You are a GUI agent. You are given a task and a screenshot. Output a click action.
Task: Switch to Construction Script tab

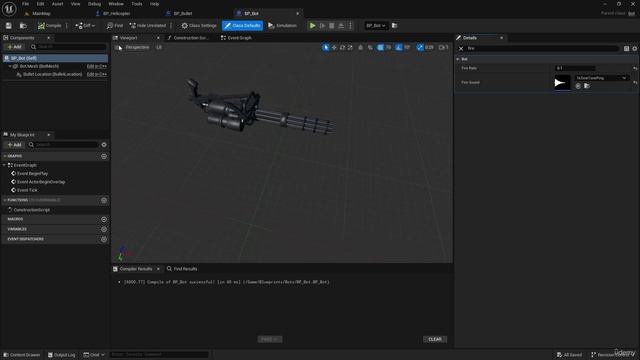coord(190,38)
